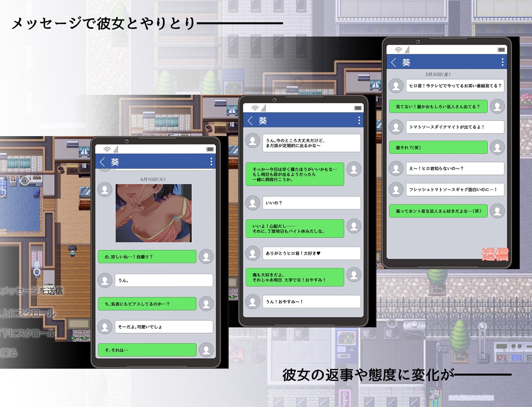
Task: Click signal bars icon on right phone
Action: (x=407, y=50)
